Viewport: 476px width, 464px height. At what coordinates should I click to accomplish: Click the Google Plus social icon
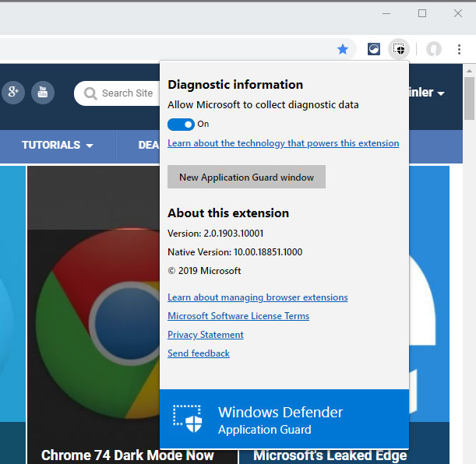(13, 93)
